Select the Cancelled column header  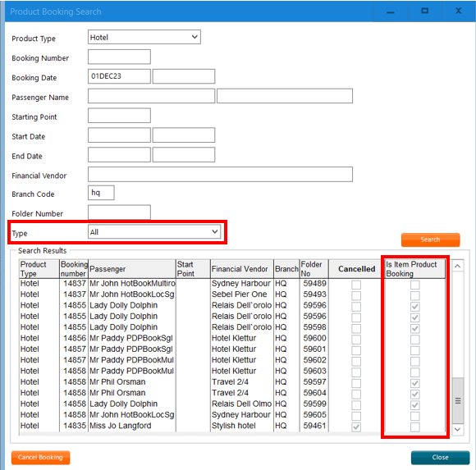point(356,269)
